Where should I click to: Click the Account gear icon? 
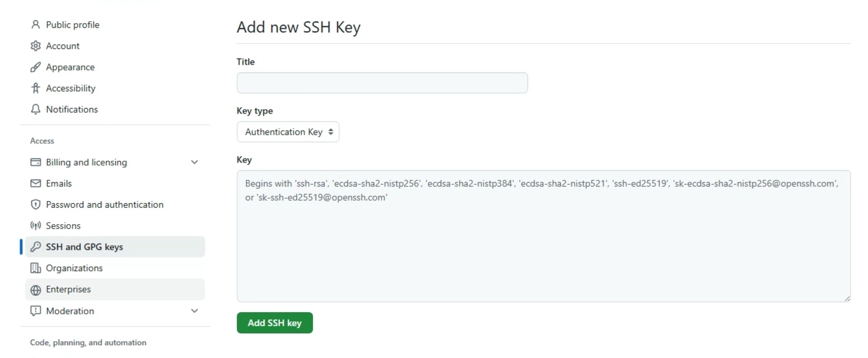35,46
